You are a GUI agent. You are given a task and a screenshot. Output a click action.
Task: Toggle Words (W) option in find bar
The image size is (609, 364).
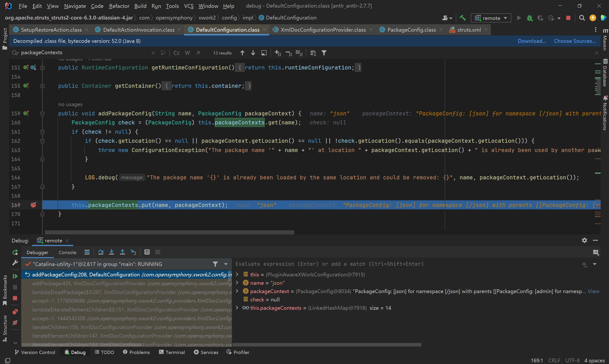tap(187, 53)
